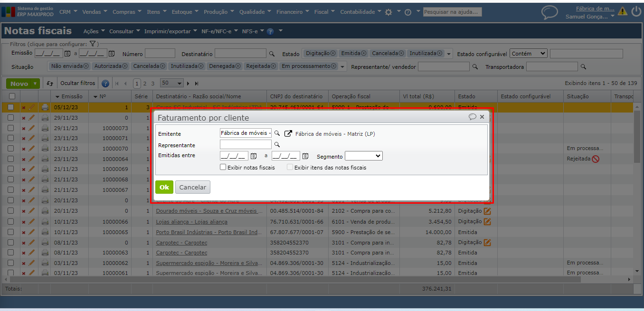This screenshot has height=311, width=644.
Task: Expand Novo button dropdown arrow
Action: point(35,84)
